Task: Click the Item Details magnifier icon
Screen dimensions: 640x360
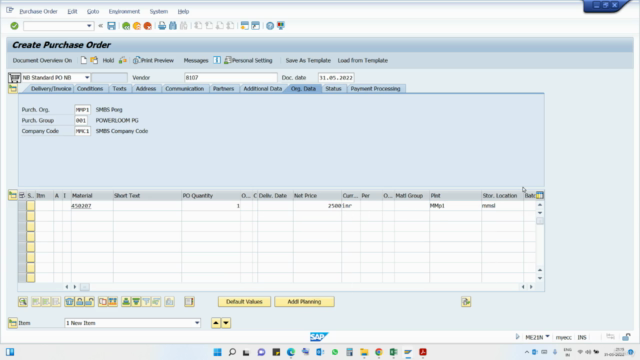Action: (x=23, y=302)
